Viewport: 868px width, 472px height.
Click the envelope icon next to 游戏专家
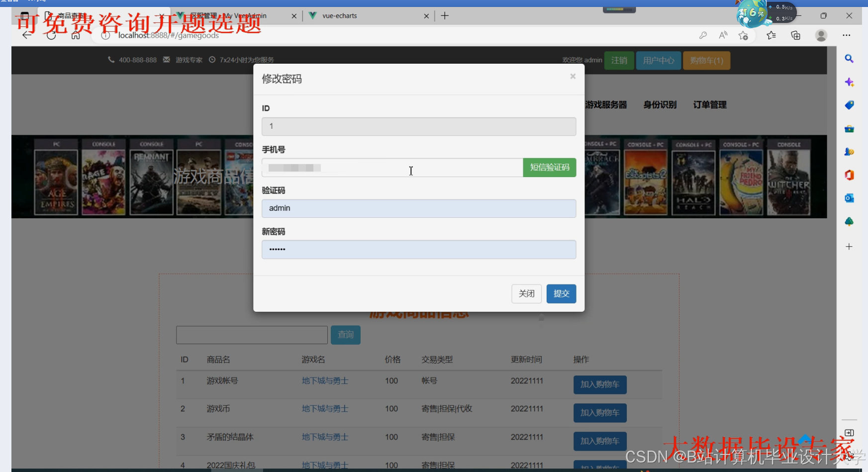point(166,60)
